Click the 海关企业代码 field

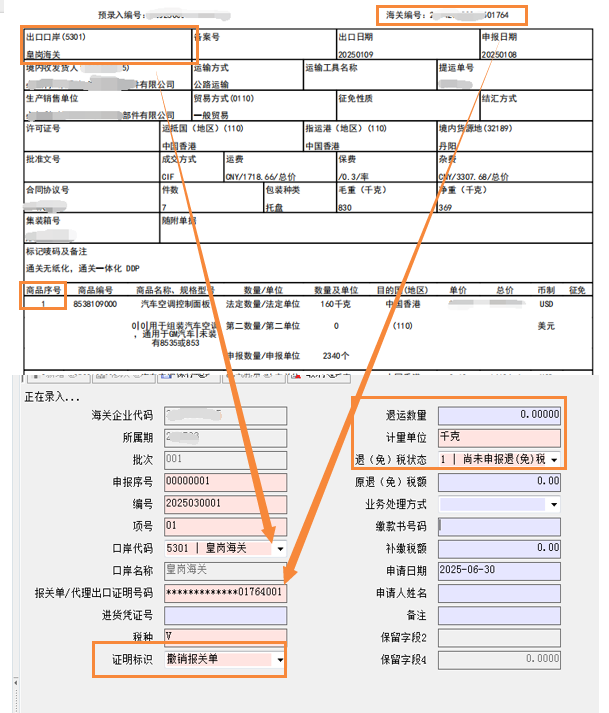226,416
